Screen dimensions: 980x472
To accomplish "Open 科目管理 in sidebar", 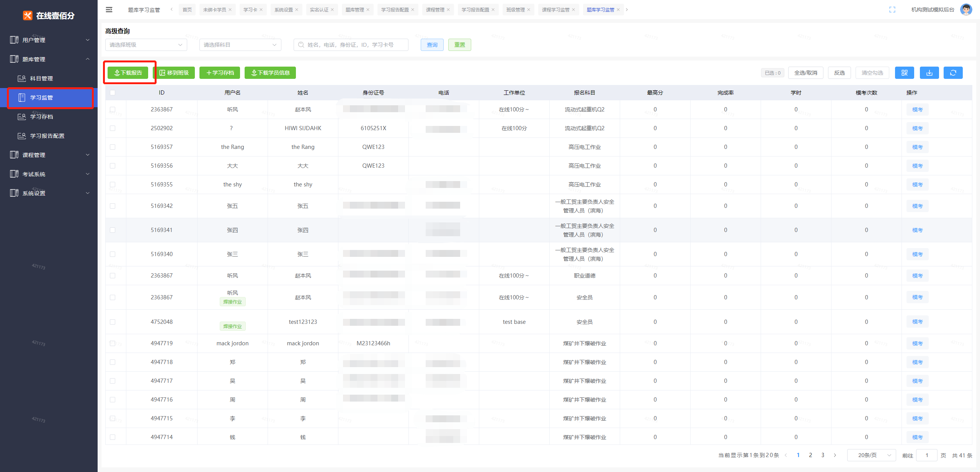I will [49, 78].
